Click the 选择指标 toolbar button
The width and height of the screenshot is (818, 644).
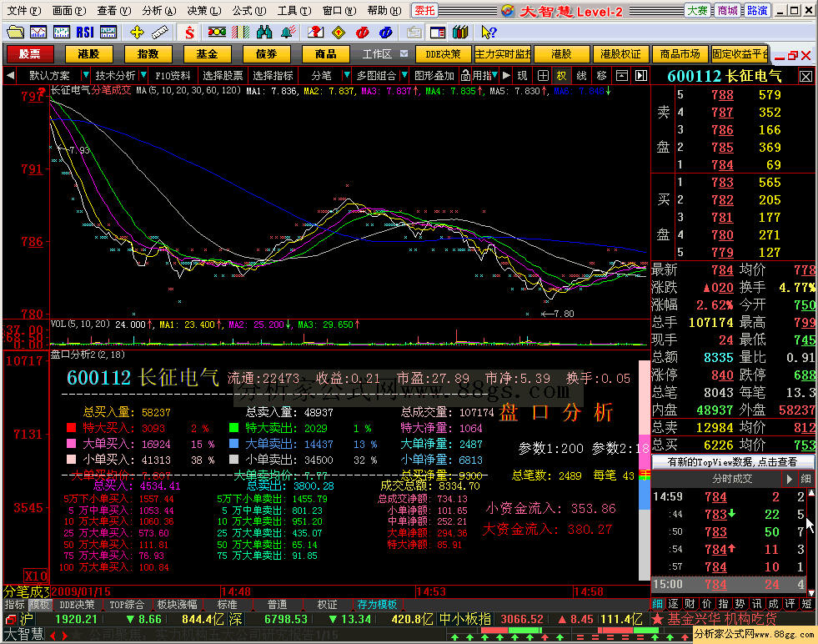pos(273,76)
